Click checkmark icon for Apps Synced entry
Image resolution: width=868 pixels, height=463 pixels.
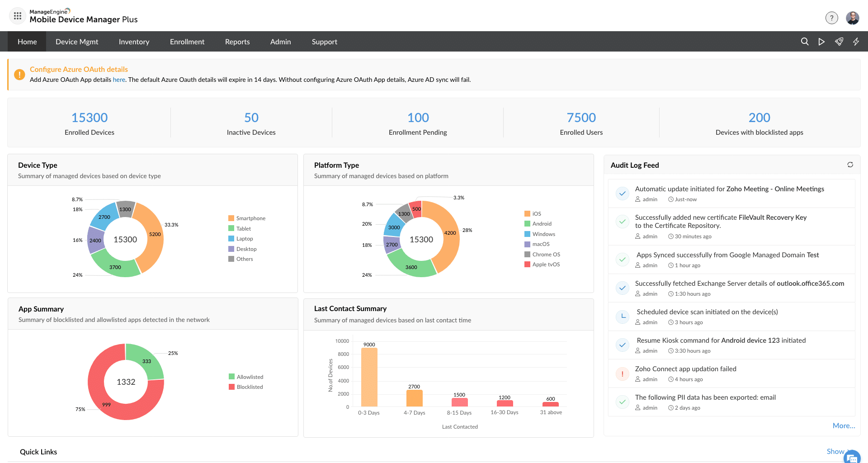click(x=623, y=260)
